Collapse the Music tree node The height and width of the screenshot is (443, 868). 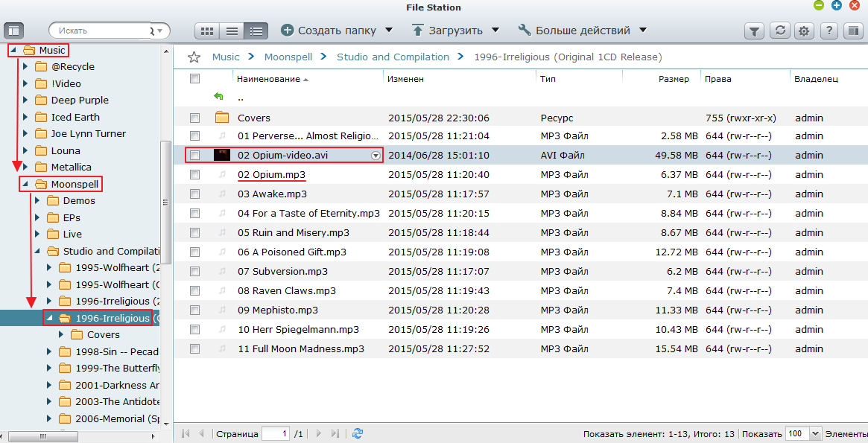coord(13,50)
